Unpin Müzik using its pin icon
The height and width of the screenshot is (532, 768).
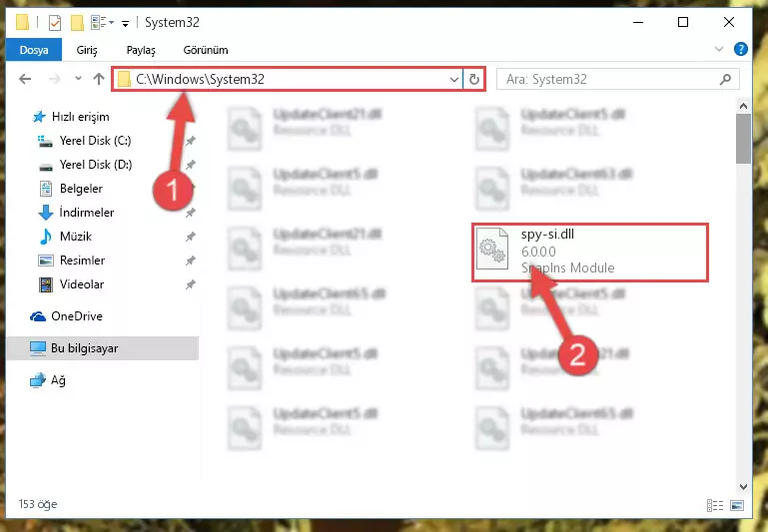coord(190,237)
